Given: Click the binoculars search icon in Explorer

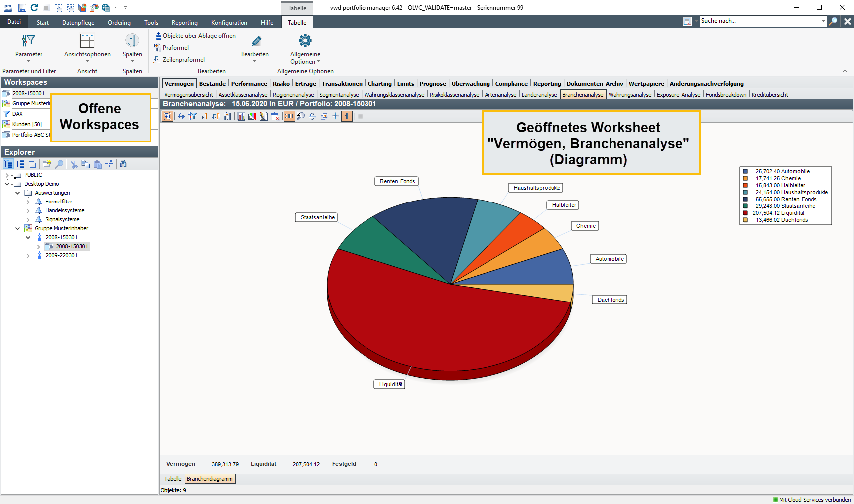Looking at the screenshot, I should [x=123, y=164].
